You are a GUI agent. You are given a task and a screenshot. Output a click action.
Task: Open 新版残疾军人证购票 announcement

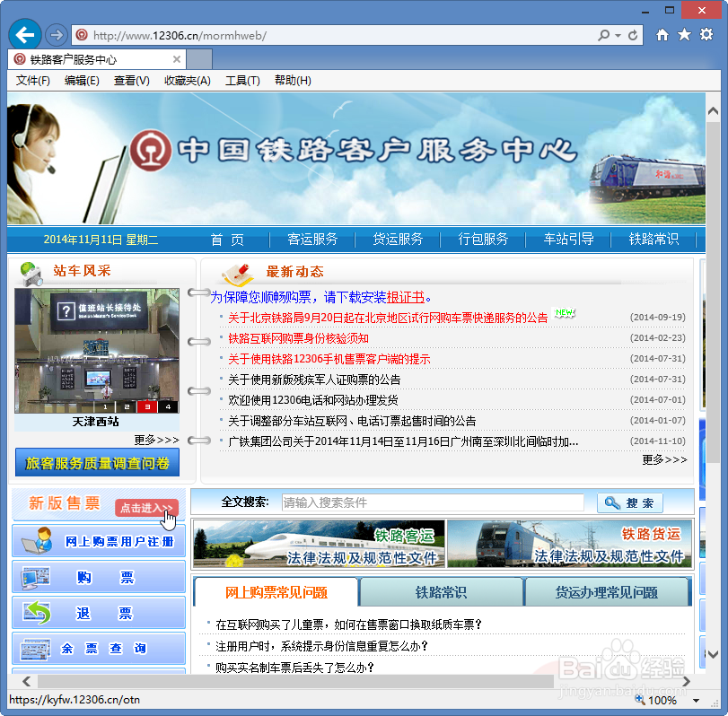click(x=314, y=380)
